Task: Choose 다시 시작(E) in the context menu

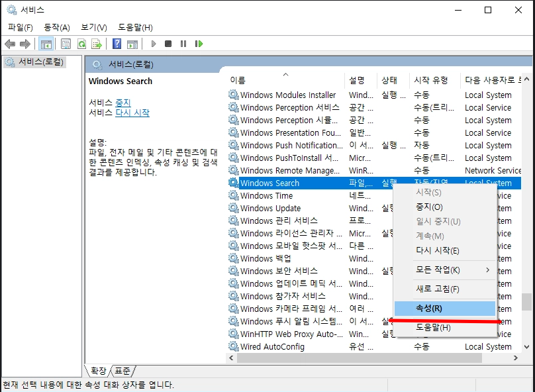Action: tap(444, 251)
